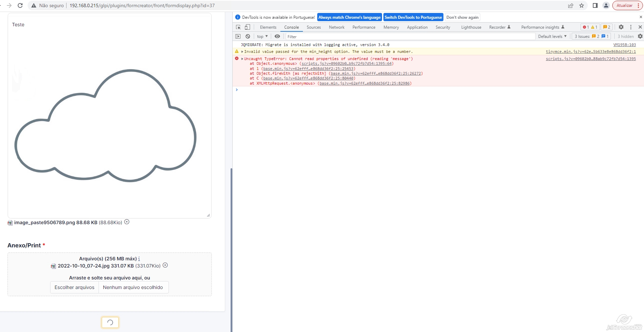Image resolution: width=644 pixels, height=332 pixels.
Task: Dismiss with Don't show again button
Action: [462, 17]
